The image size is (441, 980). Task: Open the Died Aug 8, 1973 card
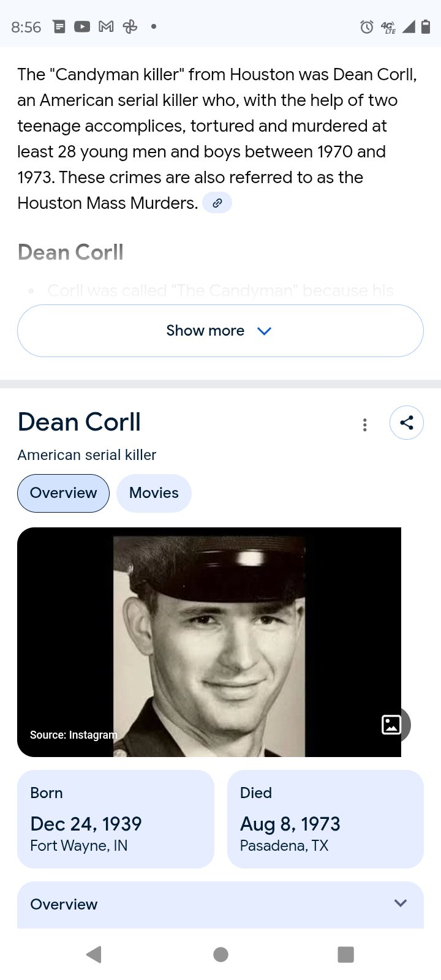click(325, 819)
